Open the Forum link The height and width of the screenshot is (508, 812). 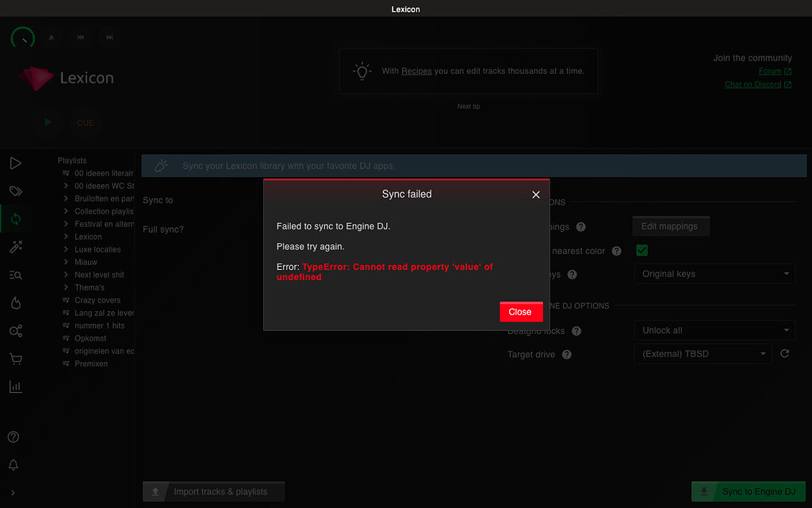[769, 71]
